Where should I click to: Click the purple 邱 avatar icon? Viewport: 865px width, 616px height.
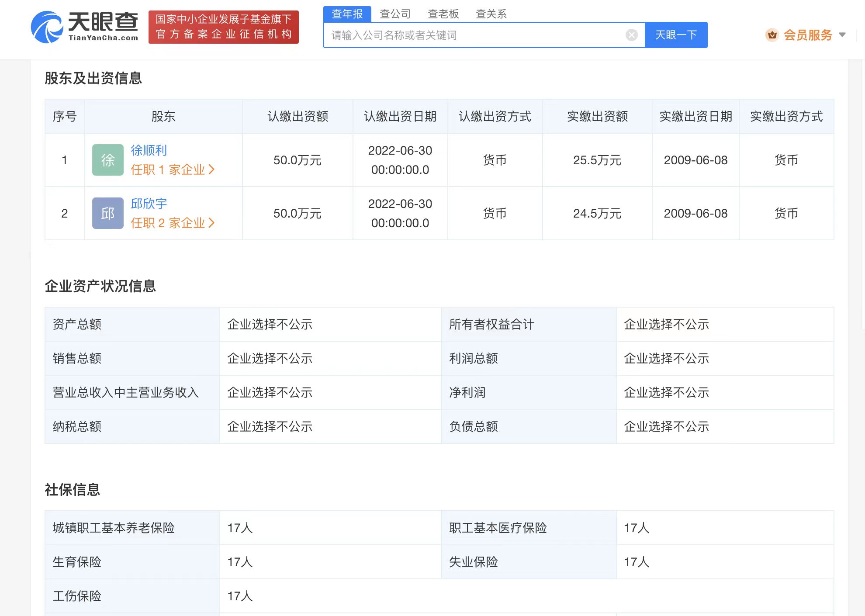tap(108, 213)
